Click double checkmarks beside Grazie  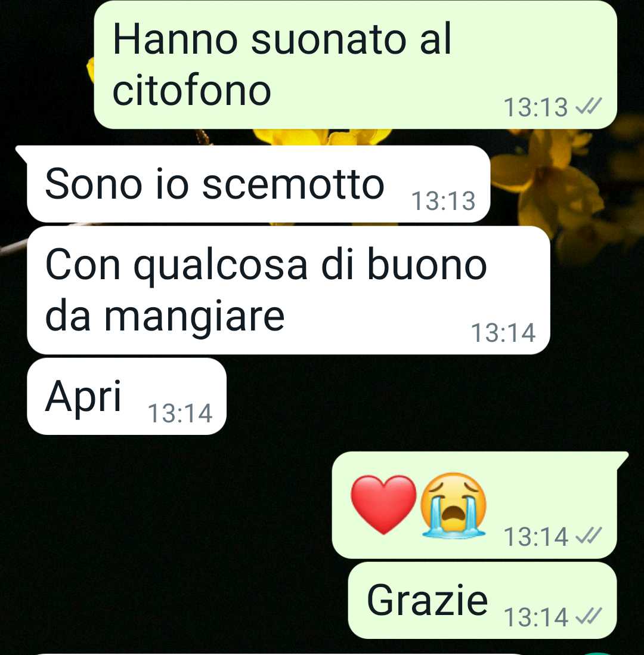[x=589, y=616]
